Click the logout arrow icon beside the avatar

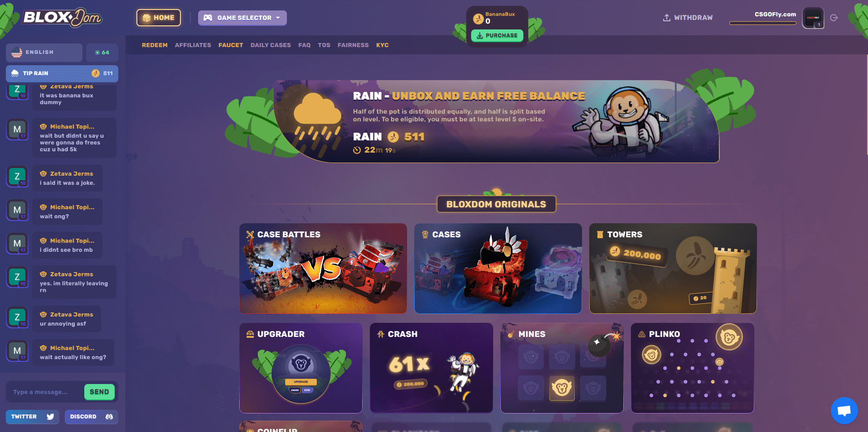click(834, 18)
